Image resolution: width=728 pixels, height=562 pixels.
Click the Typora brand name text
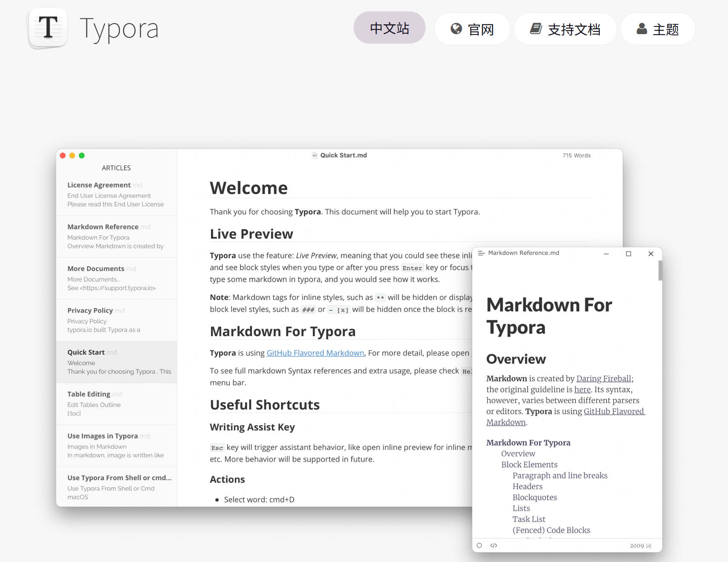coord(119,29)
